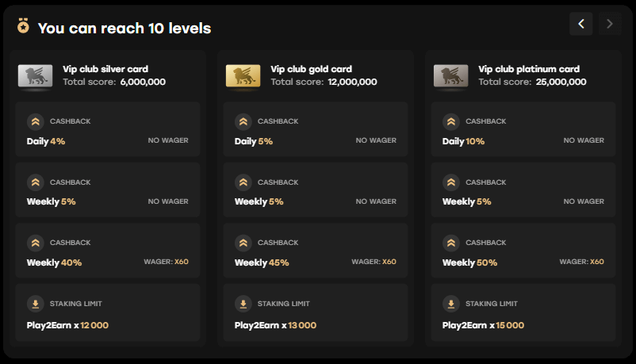Click silver card Daily 4% cashback icon
The height and width of the screenshot is (364, 636).
[35, 122]
